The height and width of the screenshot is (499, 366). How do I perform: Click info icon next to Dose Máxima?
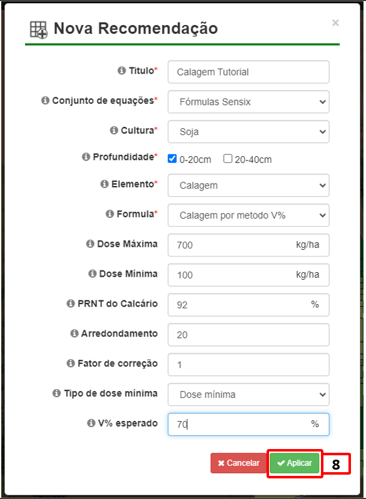point(90,244)
